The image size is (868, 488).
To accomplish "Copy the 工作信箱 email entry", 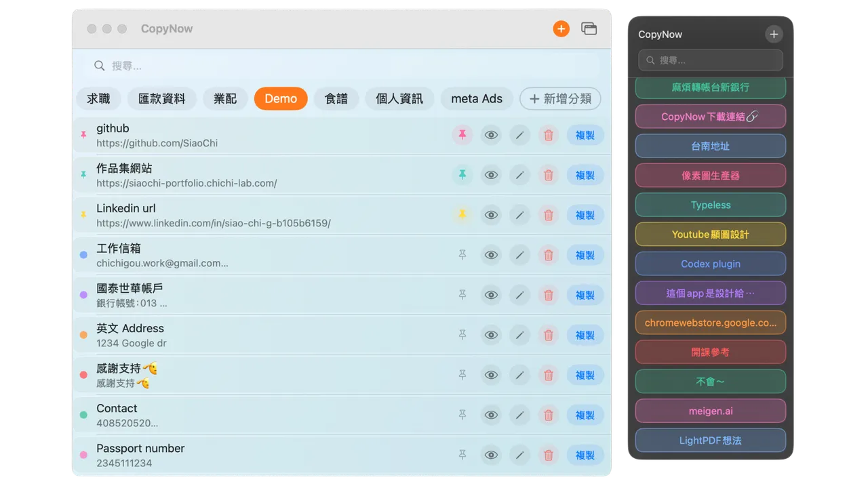I will 585,255.
